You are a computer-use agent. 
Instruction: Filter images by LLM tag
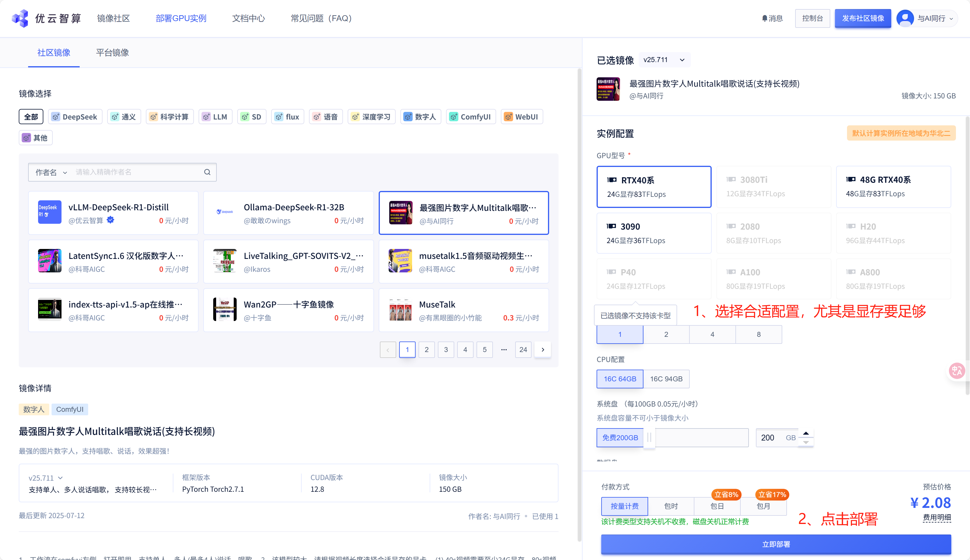(x=215, y=117)
